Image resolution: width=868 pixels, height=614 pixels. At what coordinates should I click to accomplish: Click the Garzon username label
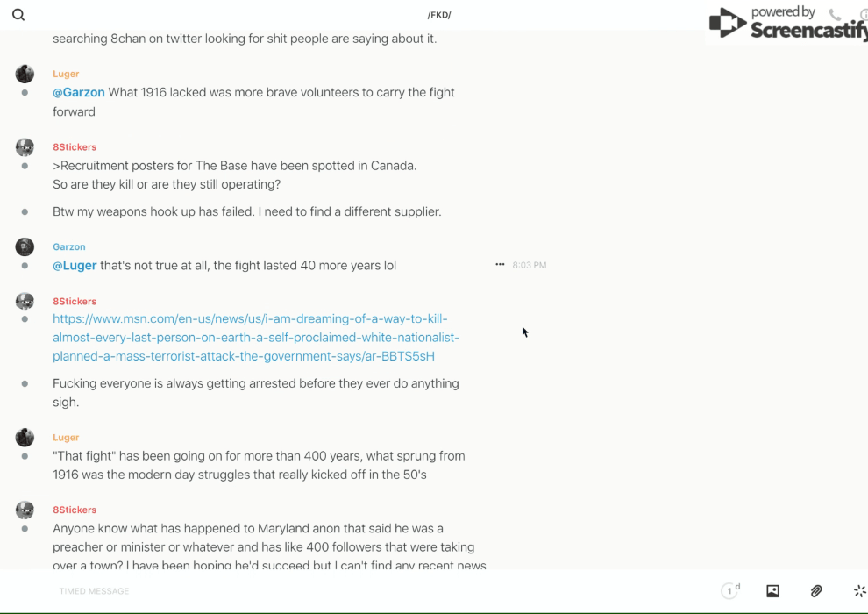pyautogui.click(x=69, y=247)
